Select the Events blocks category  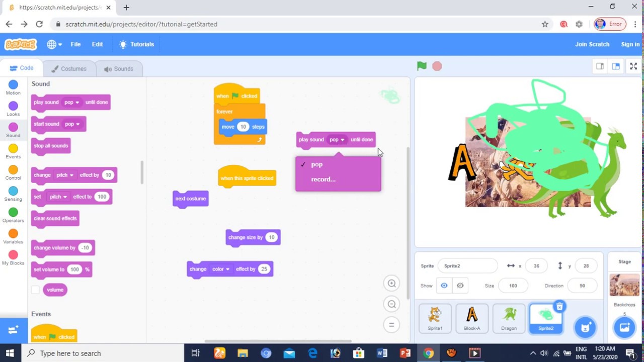(13, 151)
